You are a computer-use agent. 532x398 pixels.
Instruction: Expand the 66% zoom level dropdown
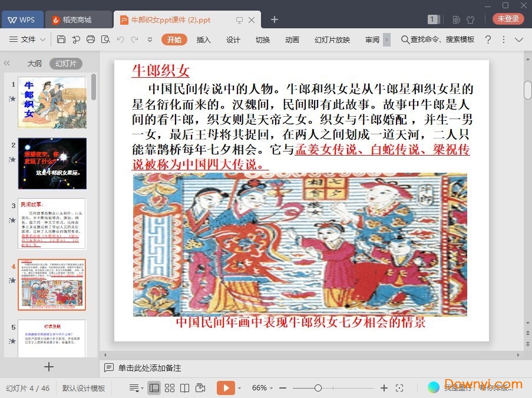263,388
